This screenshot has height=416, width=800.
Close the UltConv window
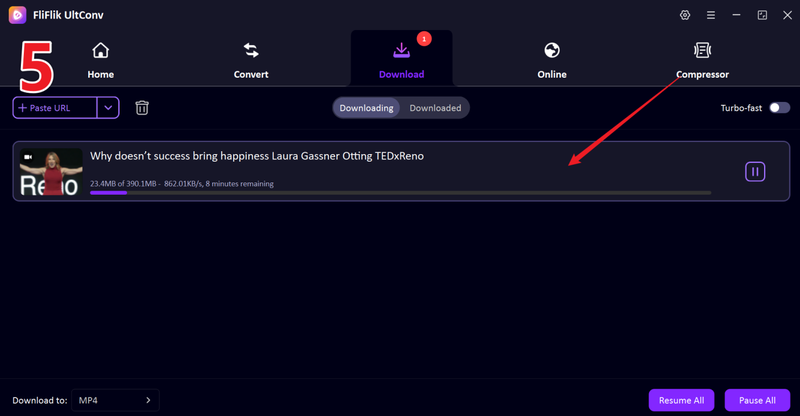coord(787,15)
